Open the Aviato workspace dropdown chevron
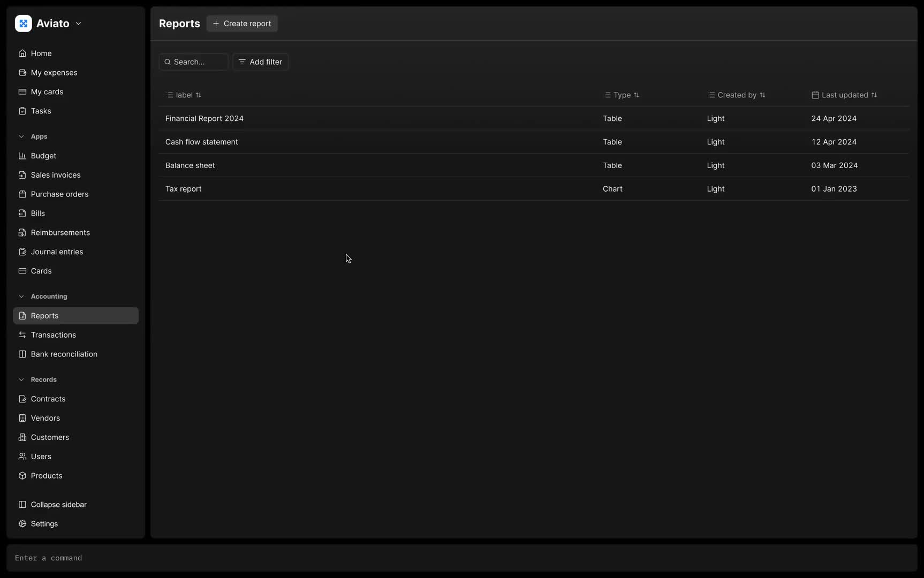The width and height of the screenshot is (924, 578). (x=79, y=24)
